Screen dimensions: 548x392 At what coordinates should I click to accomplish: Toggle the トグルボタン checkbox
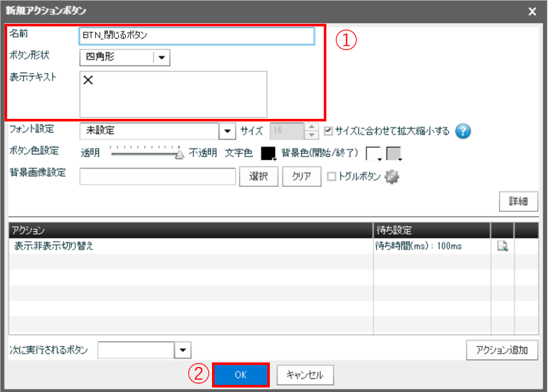point(331,177)
